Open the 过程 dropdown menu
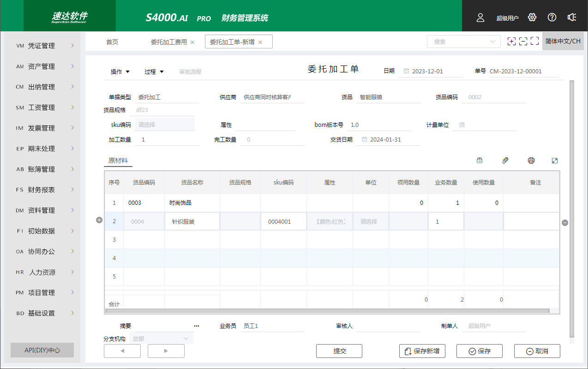 (x=154, y=71)
